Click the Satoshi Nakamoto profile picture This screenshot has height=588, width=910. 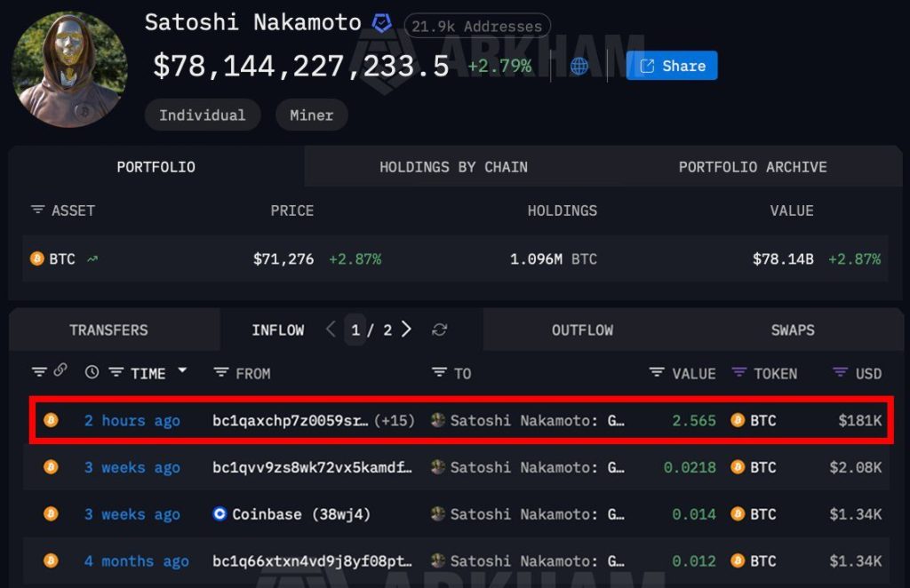(x=69, y=68)
